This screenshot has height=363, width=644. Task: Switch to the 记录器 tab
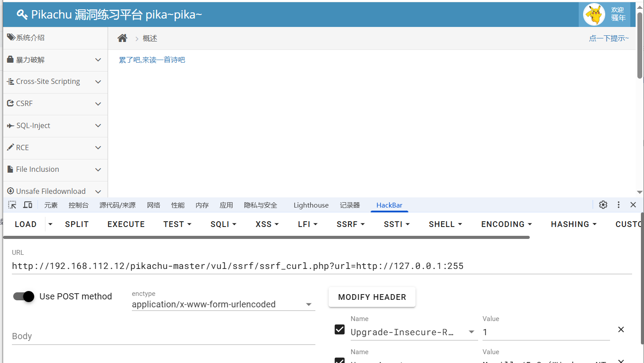click(350, 205)
